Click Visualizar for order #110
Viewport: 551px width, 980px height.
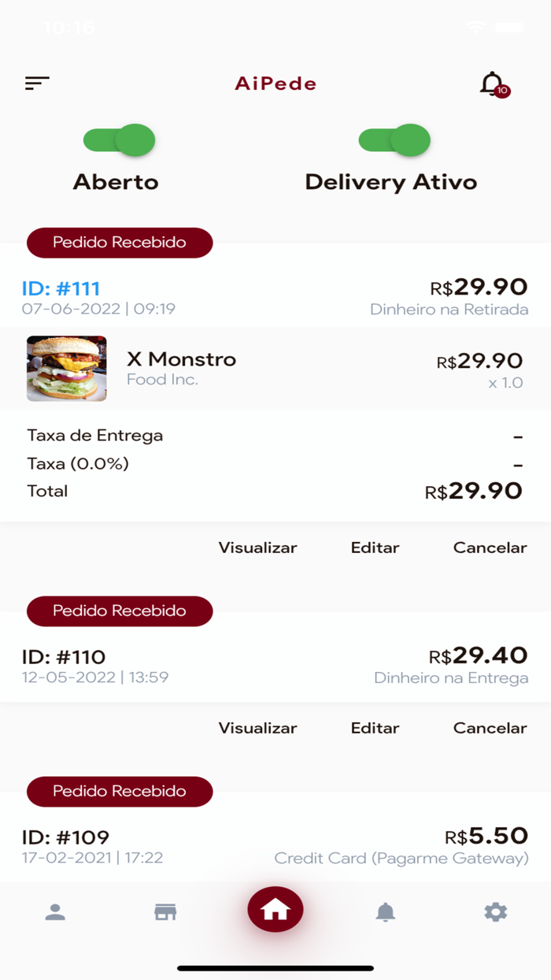(257, 728)
